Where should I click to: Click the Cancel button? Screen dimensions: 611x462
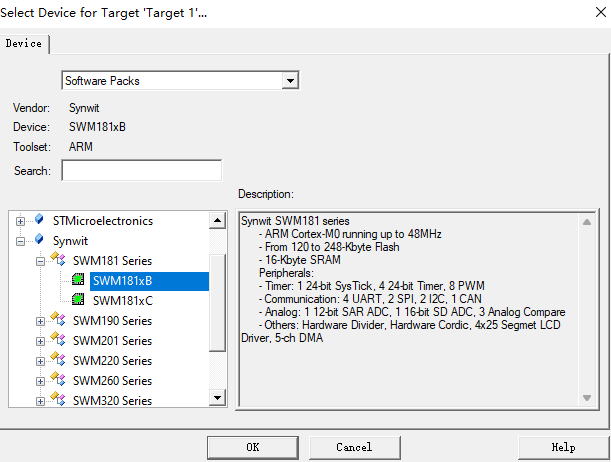tap(354, 447)
